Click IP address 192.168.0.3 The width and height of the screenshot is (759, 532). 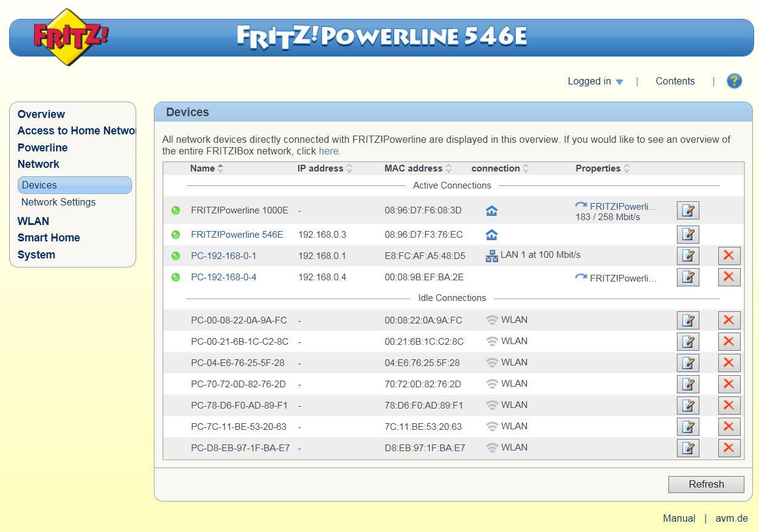point(322,235)
